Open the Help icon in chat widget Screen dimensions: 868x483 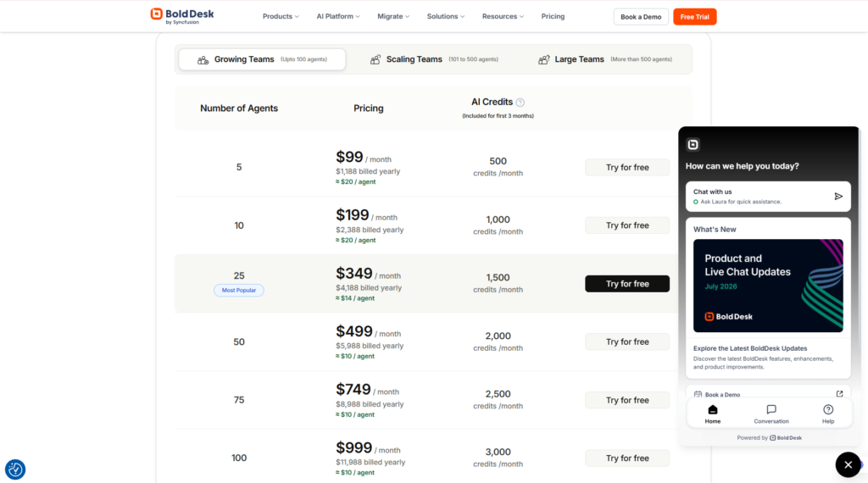click(827, 410)
